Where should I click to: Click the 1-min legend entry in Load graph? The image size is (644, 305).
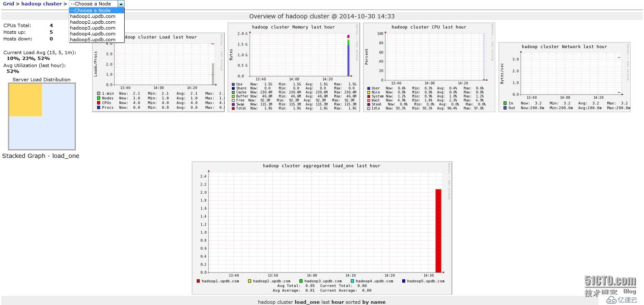(105, 94)
